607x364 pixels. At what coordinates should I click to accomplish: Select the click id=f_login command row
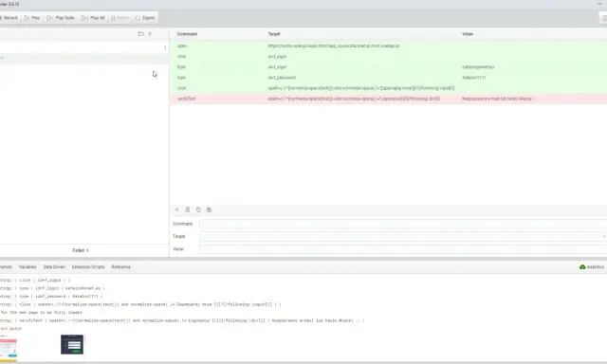pos(388,57)
